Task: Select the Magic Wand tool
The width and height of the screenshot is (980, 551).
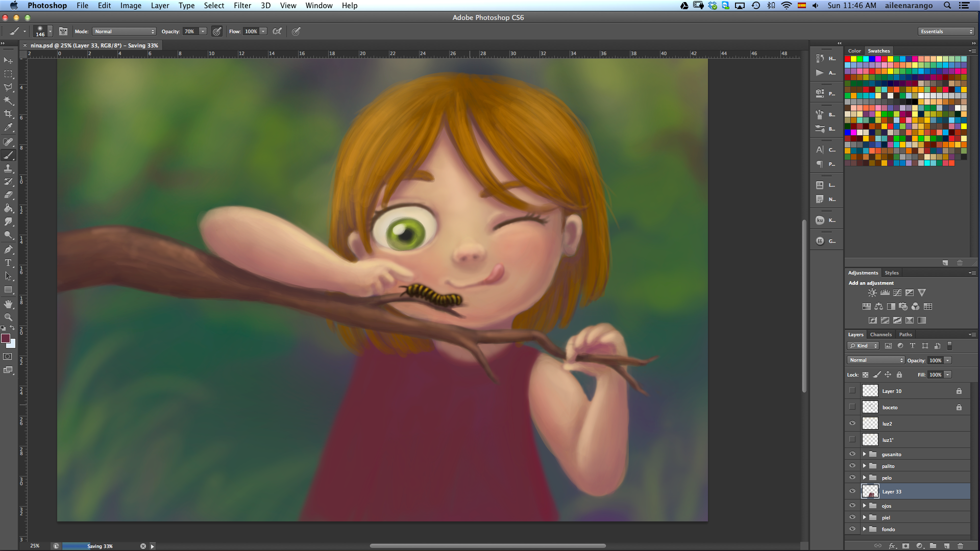Action: point(8,101)
